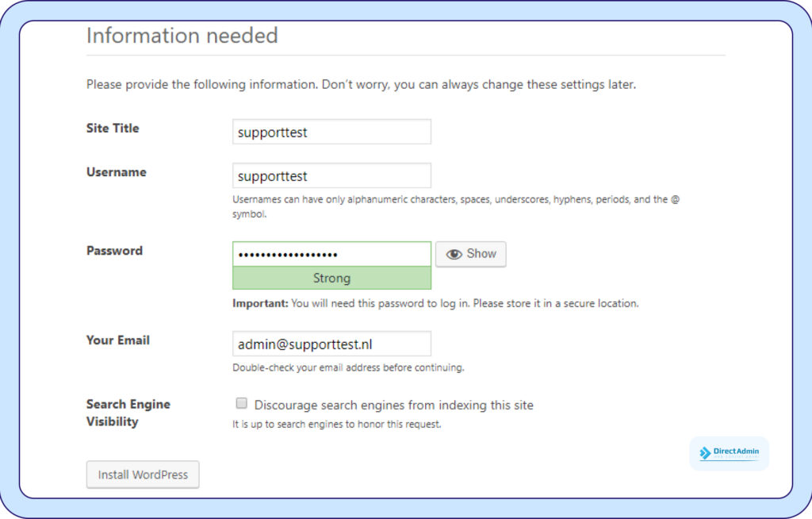This screenshot has width=812, height=519.
Task: Click the Install WordPress button
Action: click(143, 475)
